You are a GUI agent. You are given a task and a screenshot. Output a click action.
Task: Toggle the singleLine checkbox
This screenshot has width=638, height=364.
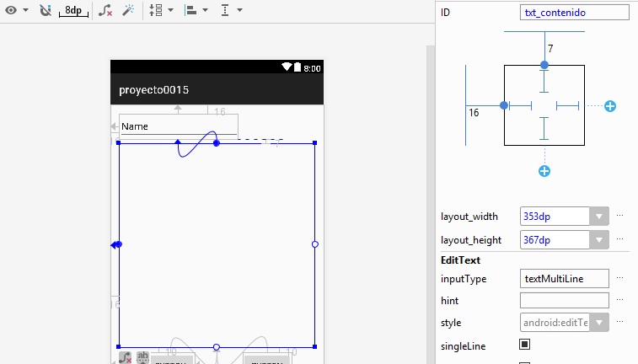click(x=524, y=345)
